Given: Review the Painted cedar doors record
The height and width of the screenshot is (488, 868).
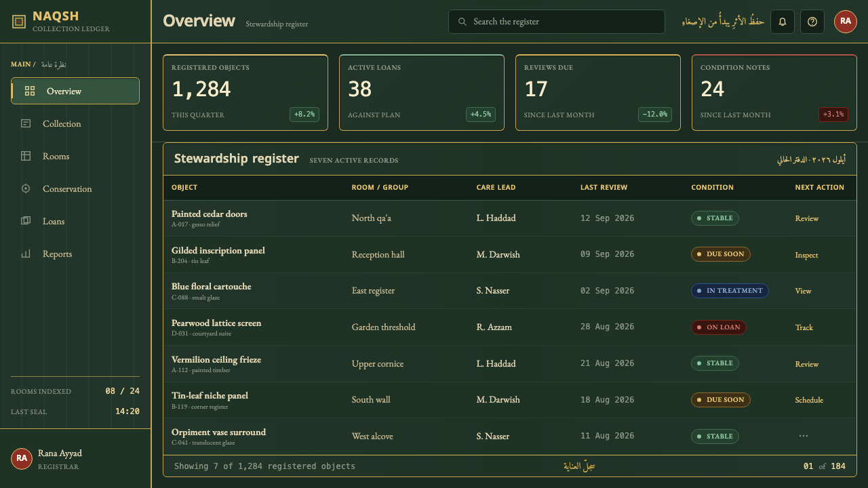Looking at the screenshot, I should (807, 218).
